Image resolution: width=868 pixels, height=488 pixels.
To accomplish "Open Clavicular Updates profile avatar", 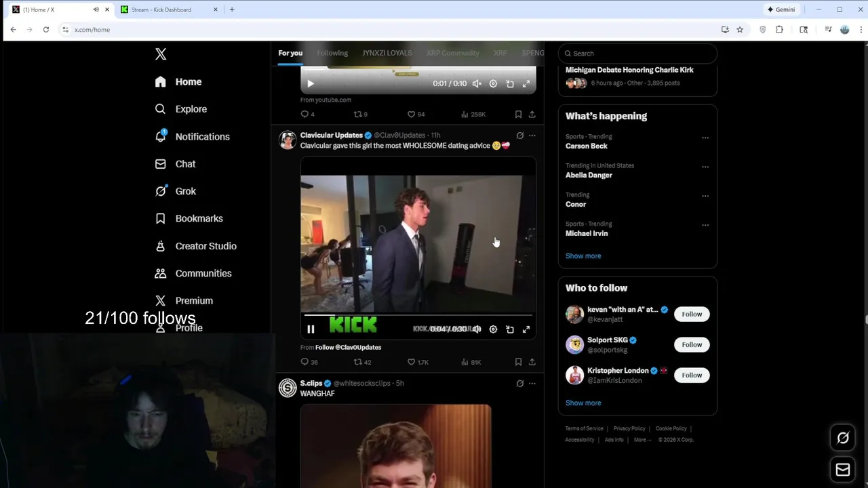I will [x=288, y=140].
